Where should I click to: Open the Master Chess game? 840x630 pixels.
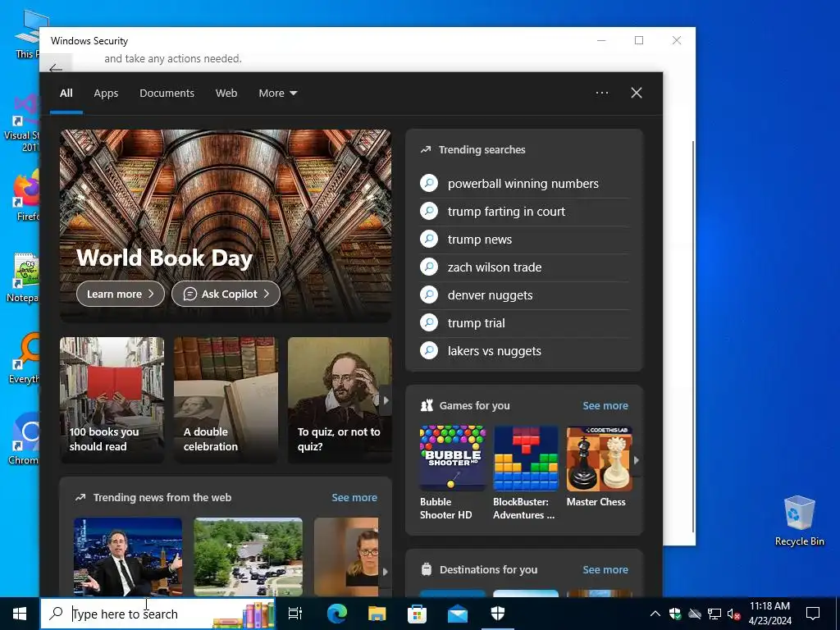[x=599, y=467]
